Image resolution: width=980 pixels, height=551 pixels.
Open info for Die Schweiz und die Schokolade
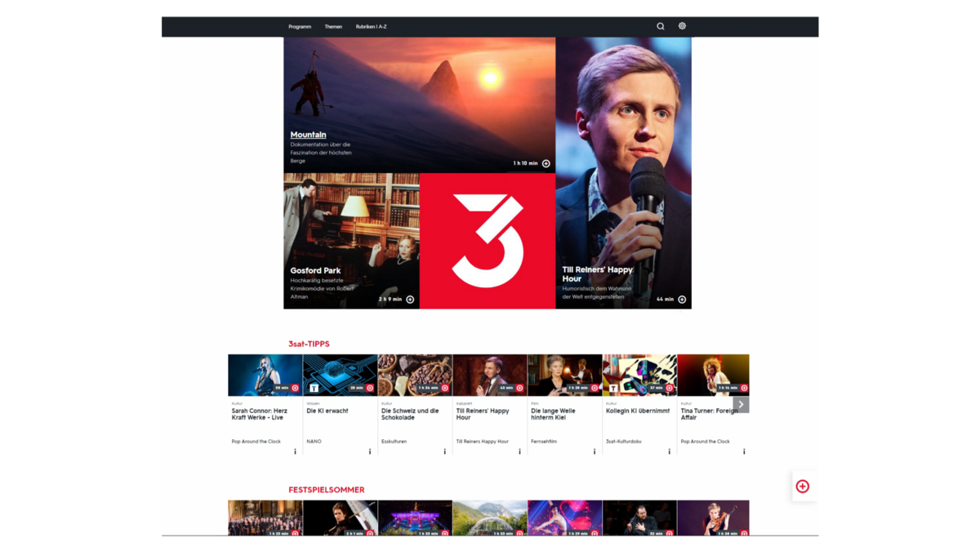coord(444,450)
